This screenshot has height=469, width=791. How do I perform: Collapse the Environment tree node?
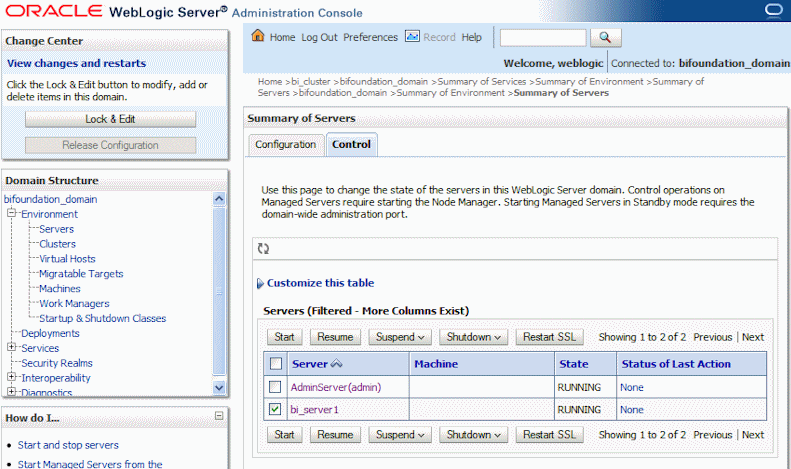pyautogui.click(x=11, y=213)
